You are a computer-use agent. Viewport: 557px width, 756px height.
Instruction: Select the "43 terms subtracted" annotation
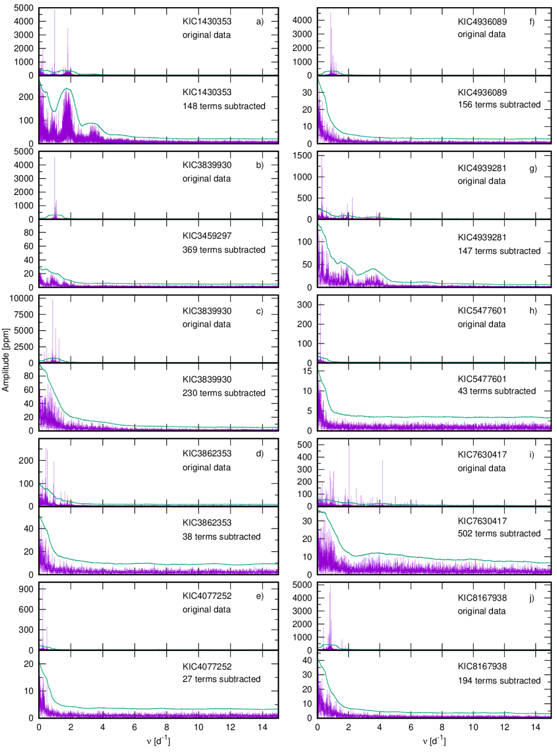click(497, 391)
